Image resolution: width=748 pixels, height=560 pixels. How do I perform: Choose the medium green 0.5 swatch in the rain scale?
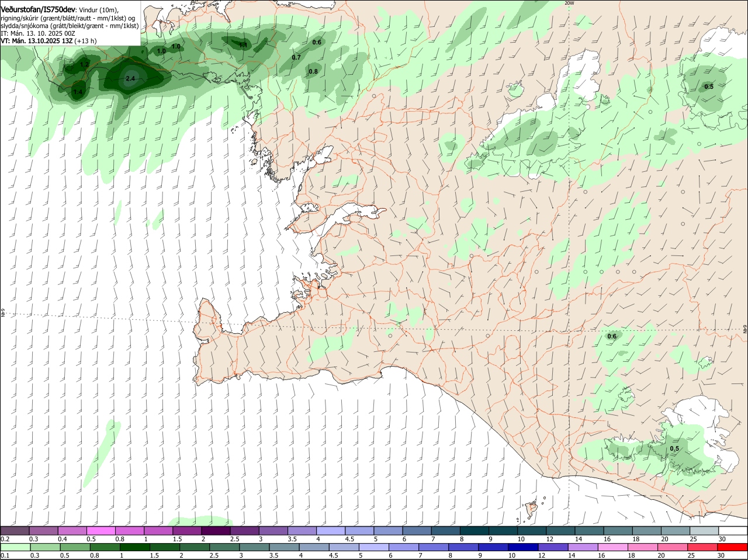tap(75, 547)
